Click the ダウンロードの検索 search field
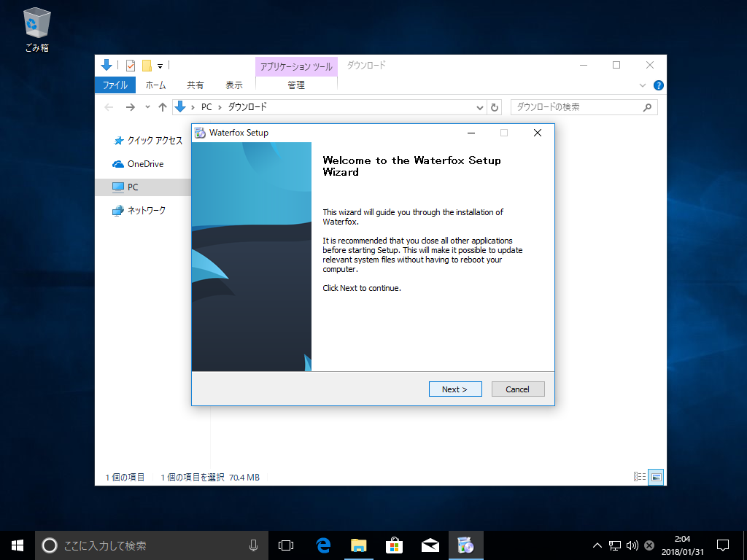Screen dimensions: 747x560 pyautogui.click(x=584, y=107)
